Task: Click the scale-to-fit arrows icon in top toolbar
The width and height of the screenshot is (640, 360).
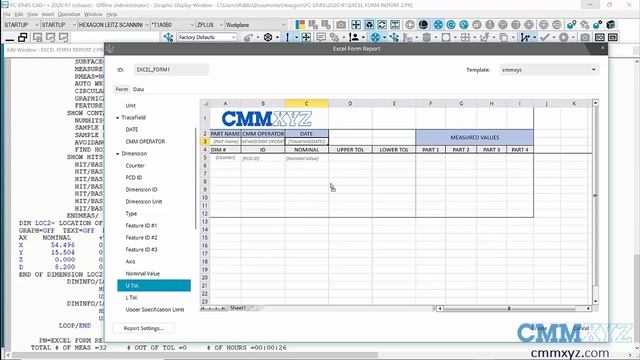Action: (x=356, y=24)
